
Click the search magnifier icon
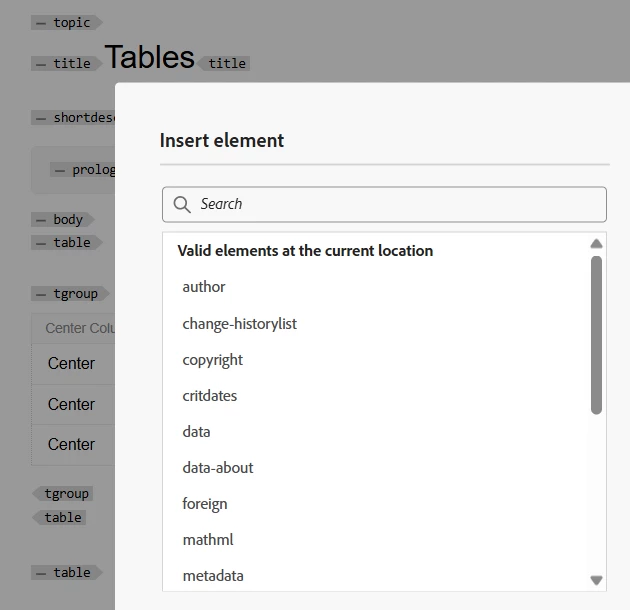tap(182, 204)
